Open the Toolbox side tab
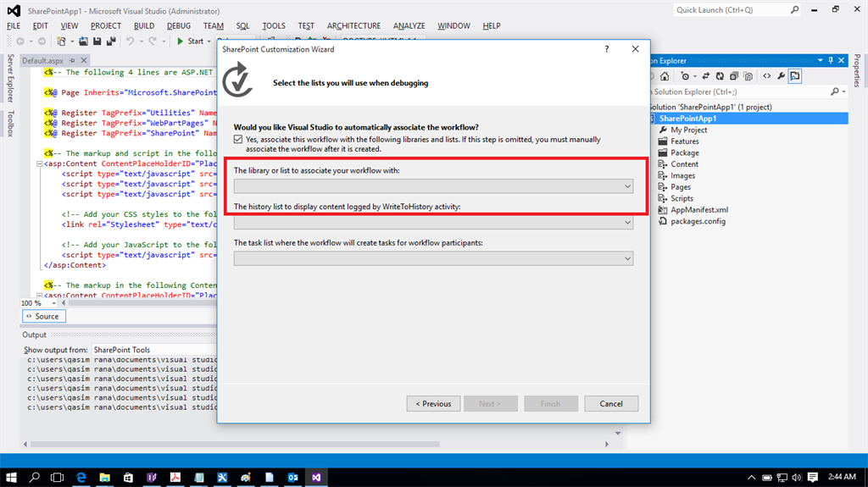The image size is (868, 487). [x=10, y=124]
